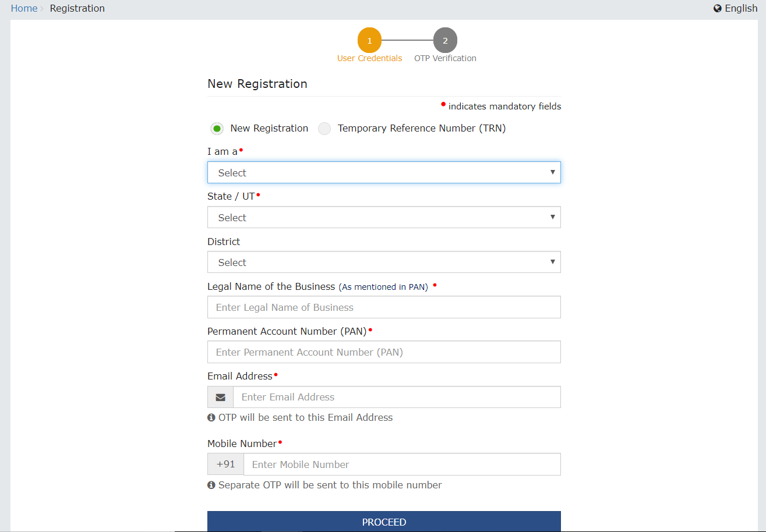Click the globe icon beside English

coord(718,9)
